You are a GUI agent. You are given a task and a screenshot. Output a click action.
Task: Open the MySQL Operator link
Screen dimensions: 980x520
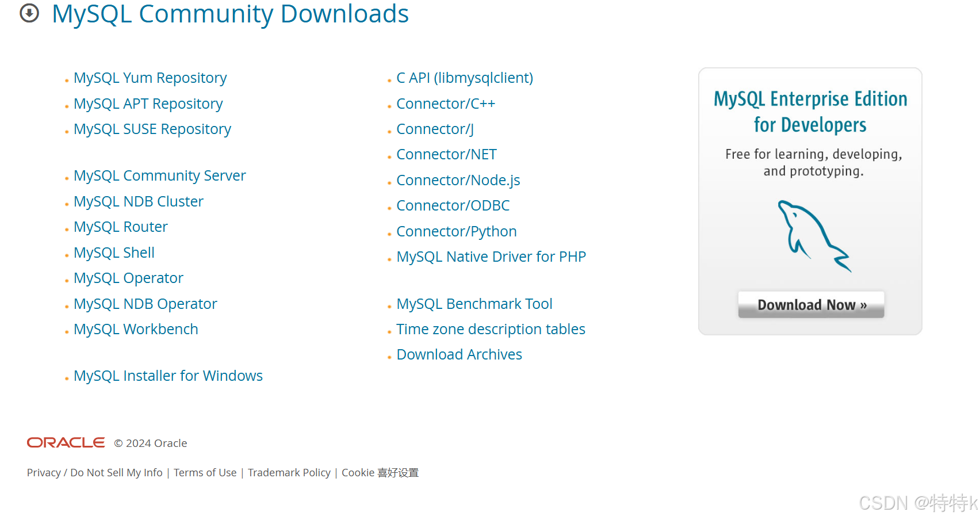[128, 278]
